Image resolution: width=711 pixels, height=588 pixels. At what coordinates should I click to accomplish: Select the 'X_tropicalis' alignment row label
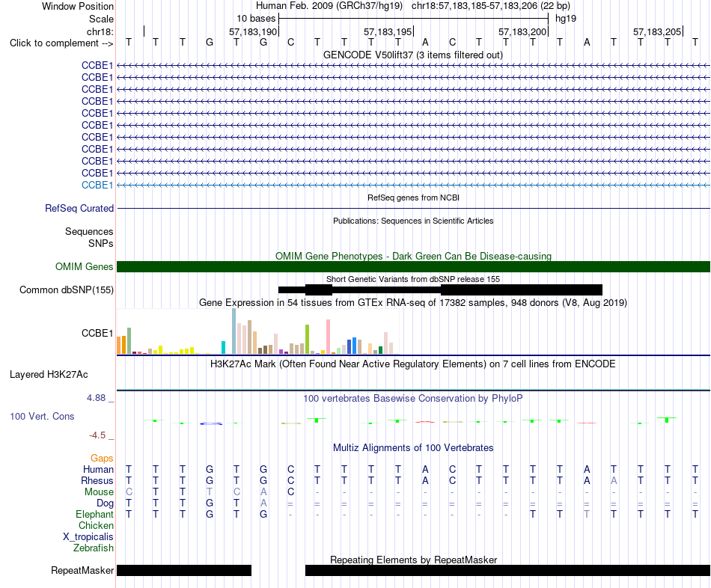(x=88, y=537)
